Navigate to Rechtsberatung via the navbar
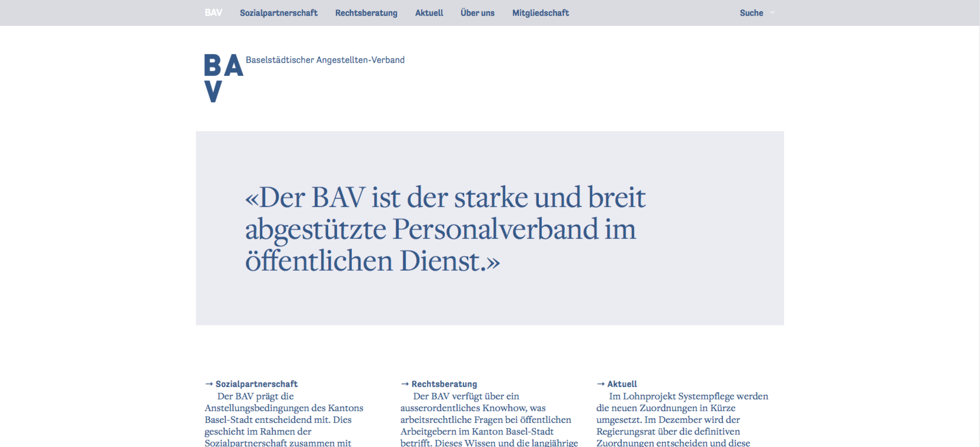Screen dimensions: 980x447 366,13
